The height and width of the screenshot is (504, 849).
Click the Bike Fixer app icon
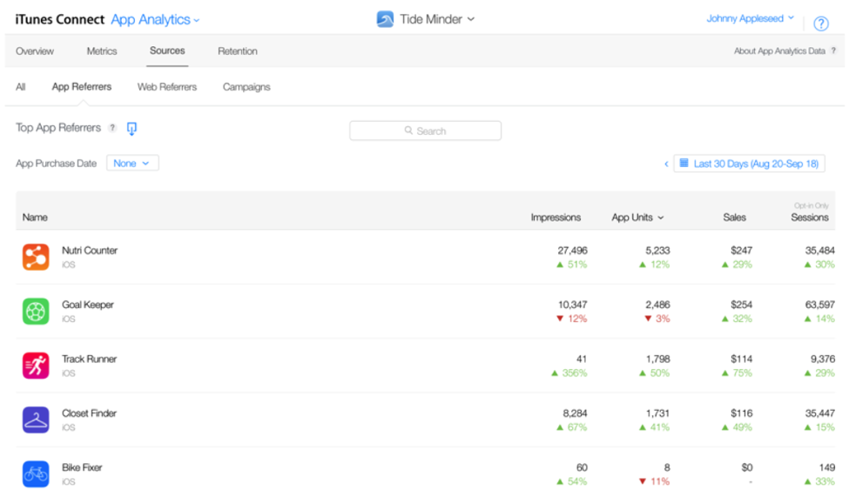point(36,474)
